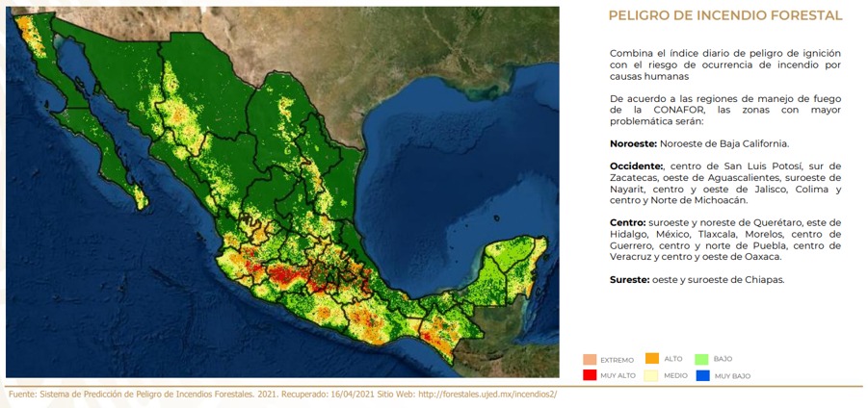Click the paragraph mentioning CONAFOR fire regions
Viewport: 868px width, 408px height.
724,110
